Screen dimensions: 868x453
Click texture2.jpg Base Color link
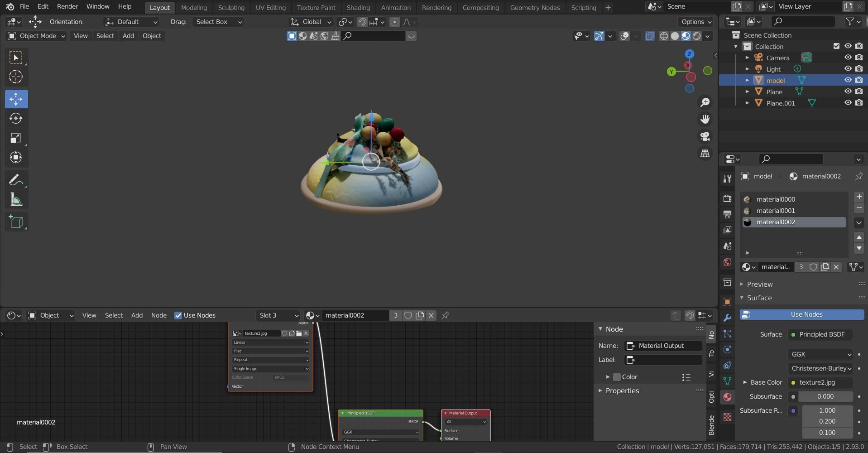[x=820, y=382]
